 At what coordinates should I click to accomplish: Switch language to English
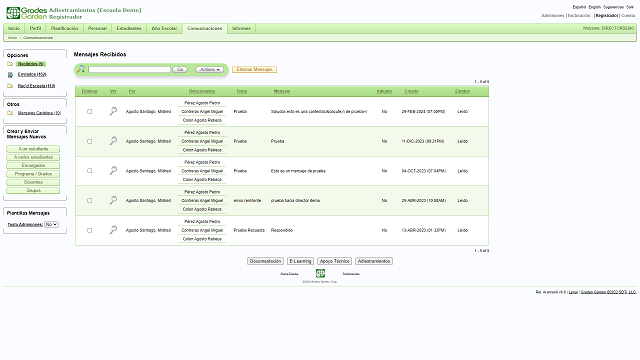(x=595, y=7)
